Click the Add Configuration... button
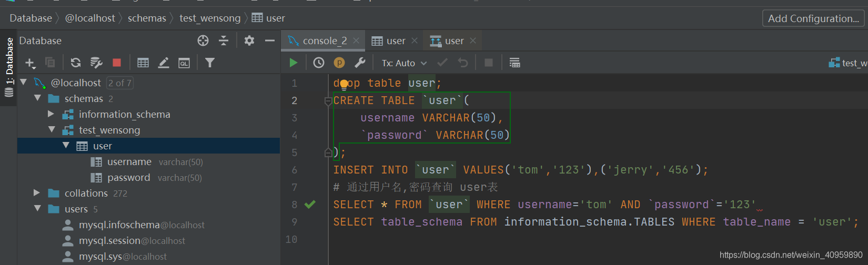 pyautogui.click(x=814, y=18)
